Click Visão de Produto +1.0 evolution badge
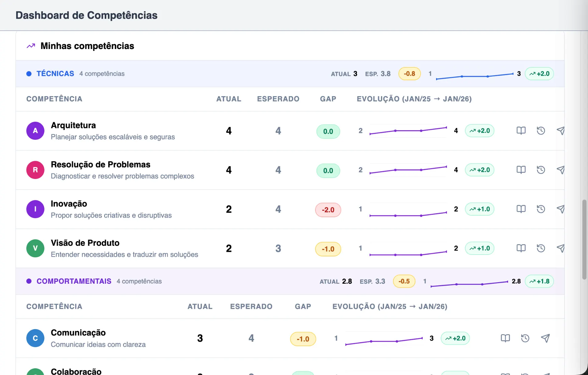 click(x=480, y=248)
